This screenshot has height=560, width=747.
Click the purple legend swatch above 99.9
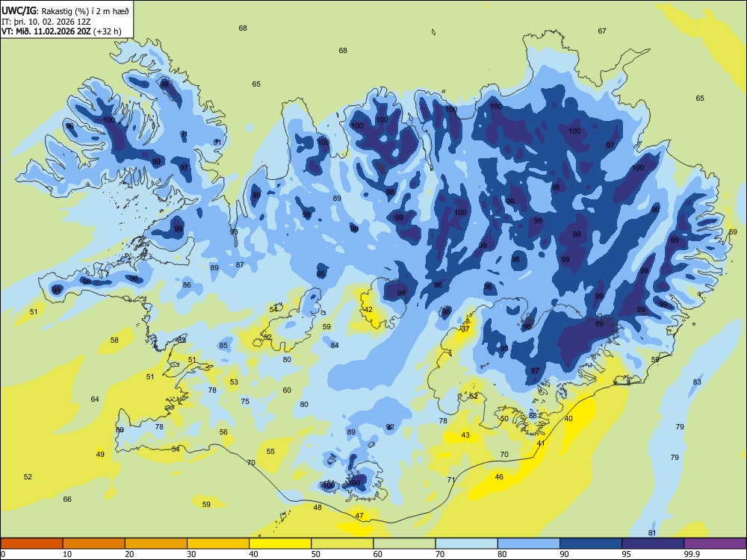715,544
